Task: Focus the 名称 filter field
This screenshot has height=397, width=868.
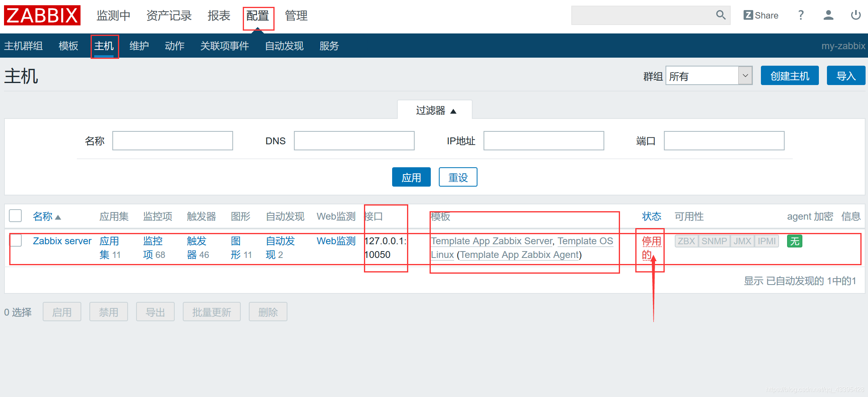Action: 173,141
